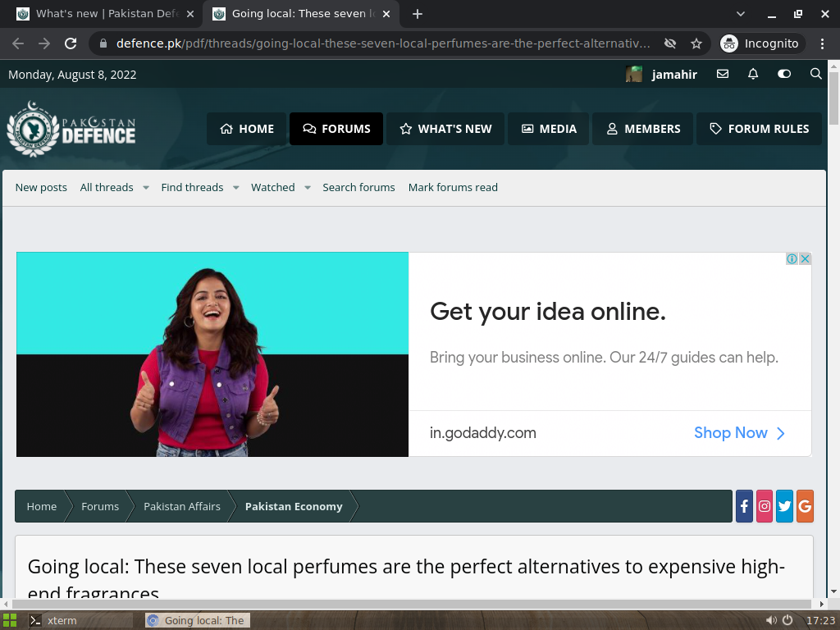840x630 pixels.
Task: Open Chrome three-dot menu
Action: coord(822,43)
